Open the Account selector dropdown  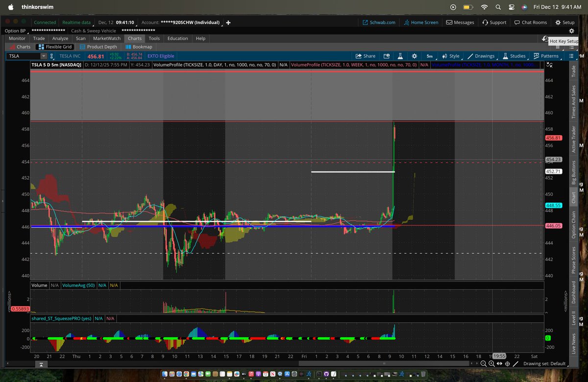tap(181, 23)
